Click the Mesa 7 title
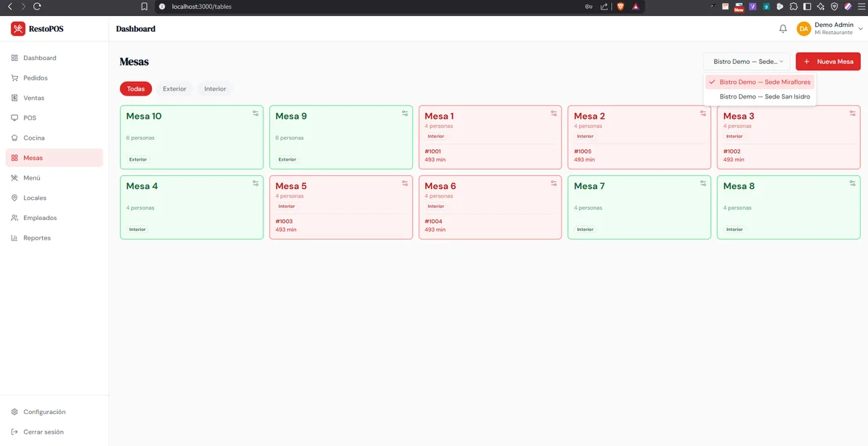This screenshot has width=868, height=446. pos(590,186)
